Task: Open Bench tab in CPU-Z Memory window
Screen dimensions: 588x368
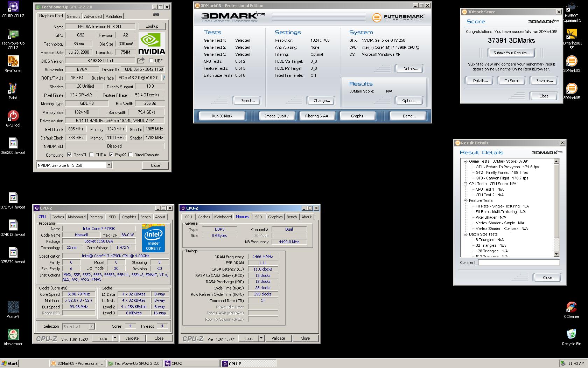Action: pos(292,217)
